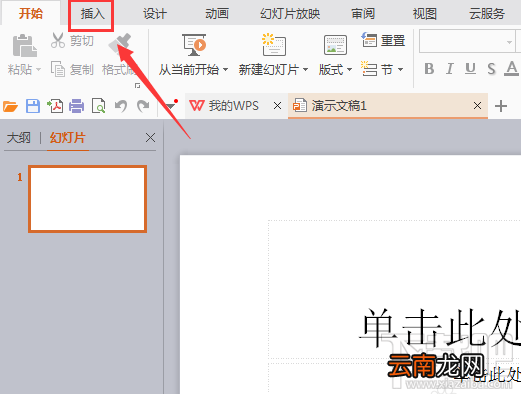The width and height of the screenshot is (521, 394).
Task: Close the 我的WPS tab
Action: (x=277, y=106)
